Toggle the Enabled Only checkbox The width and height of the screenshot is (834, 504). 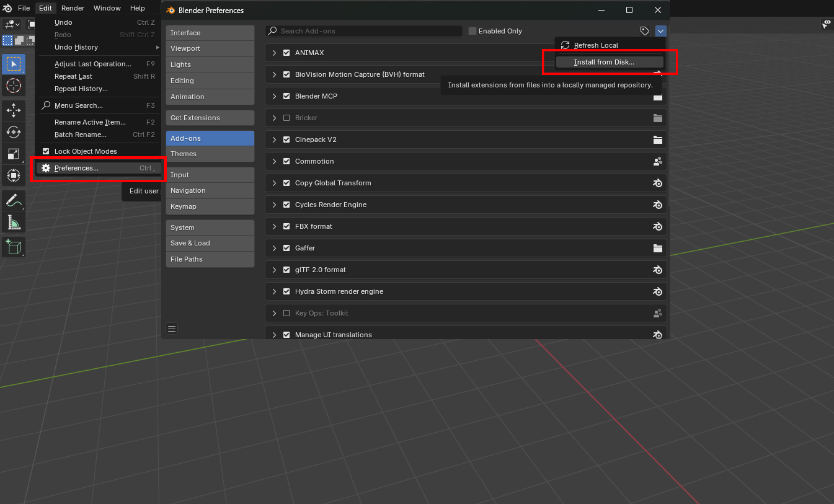472,31
